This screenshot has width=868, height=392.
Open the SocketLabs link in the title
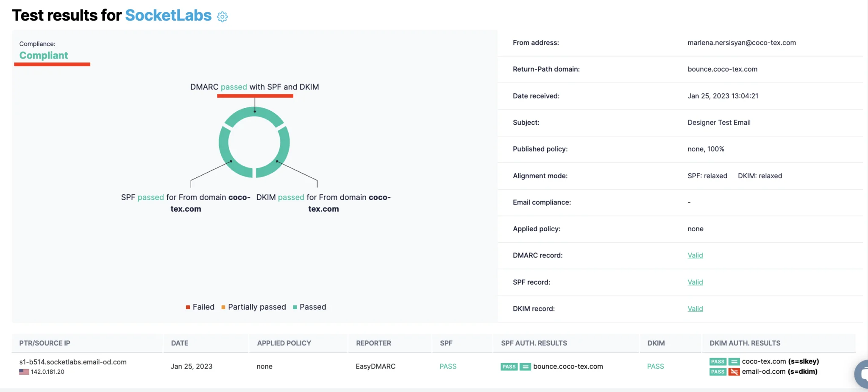pyautogui.click(x=168, y=15)
